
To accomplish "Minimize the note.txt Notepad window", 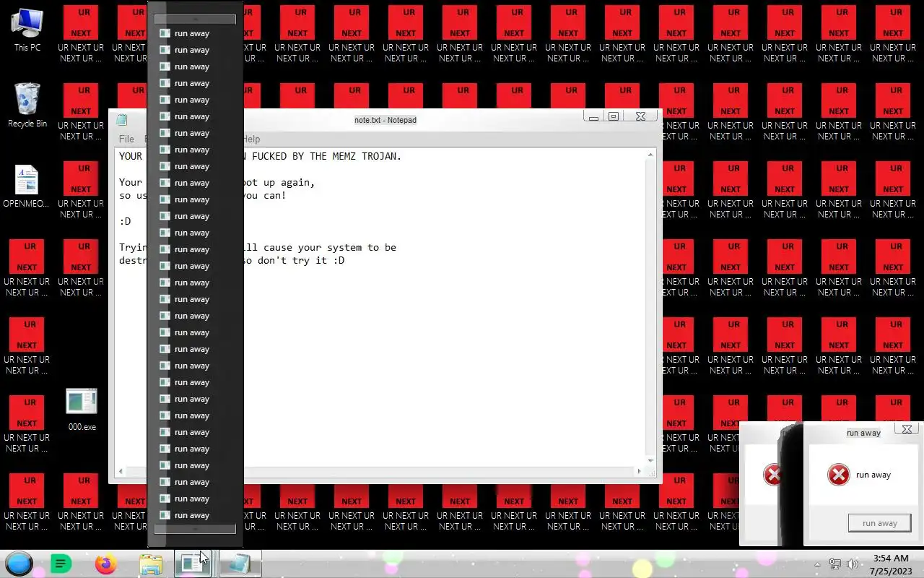I will coord(593,116).
